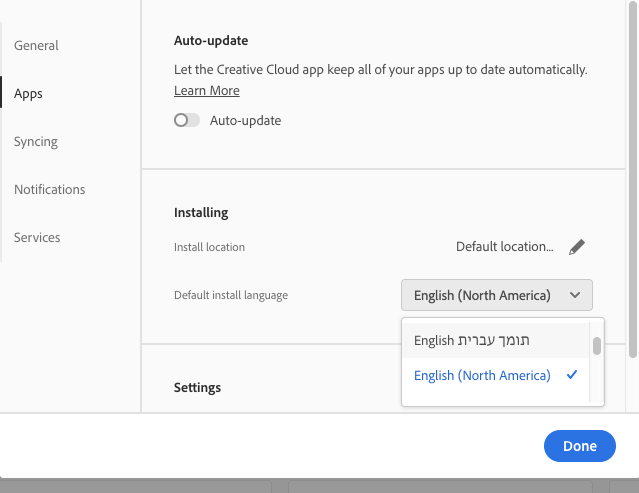Go to the Notifications tab
This screenshot has height=493, width=639.
50,189
